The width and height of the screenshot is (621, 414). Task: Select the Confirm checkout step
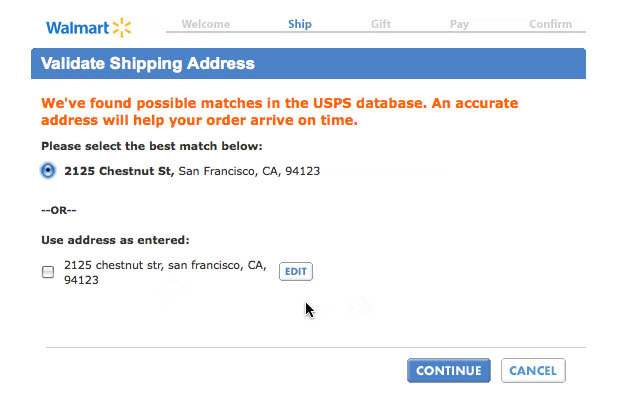[x=550, y=24]
